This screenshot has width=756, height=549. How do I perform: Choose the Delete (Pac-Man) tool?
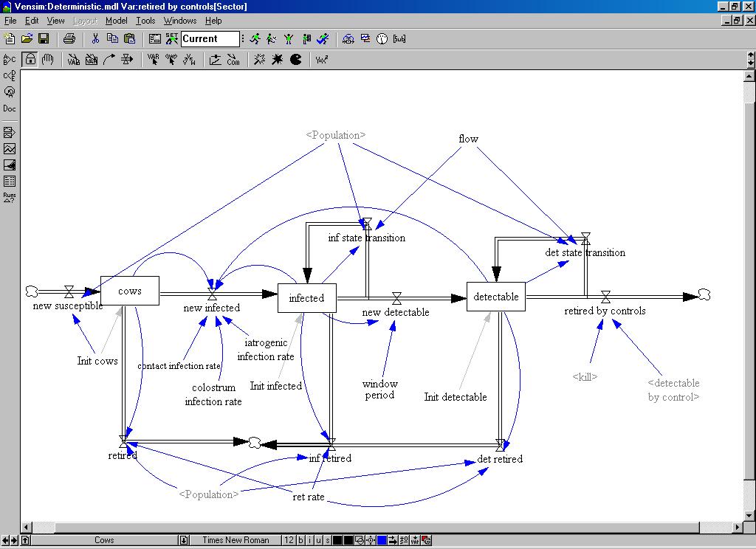click(x=296, y=60)
